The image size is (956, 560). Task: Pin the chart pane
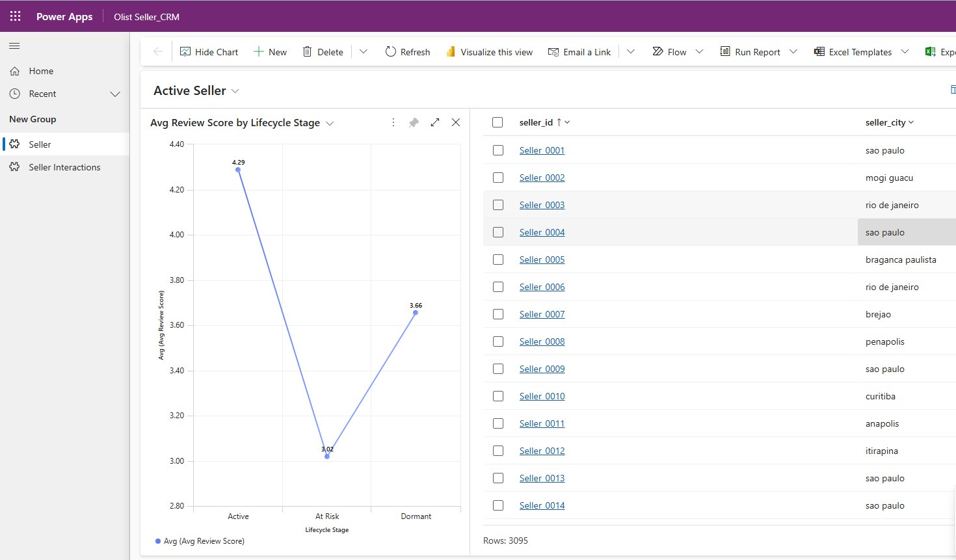[x=414, y=122]
